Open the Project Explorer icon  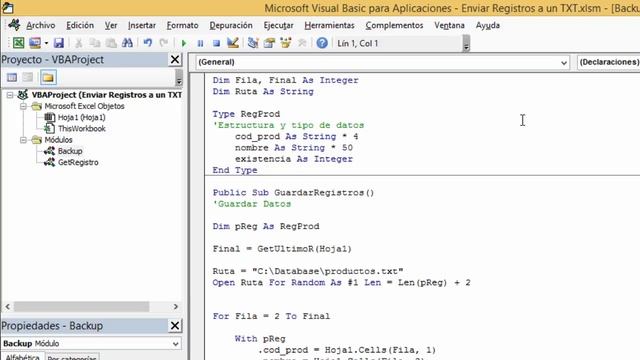[x=253, y=43]
